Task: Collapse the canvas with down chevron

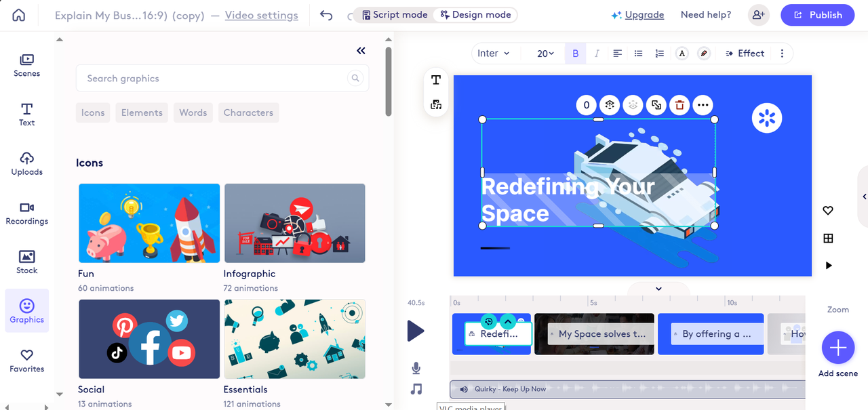Action: (658, 289)
